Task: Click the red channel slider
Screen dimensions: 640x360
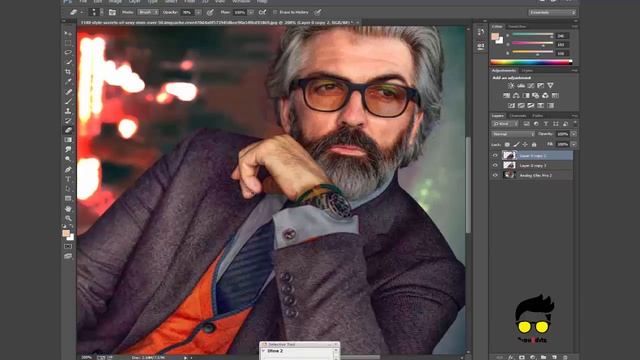Action: (x=532, y=36)
